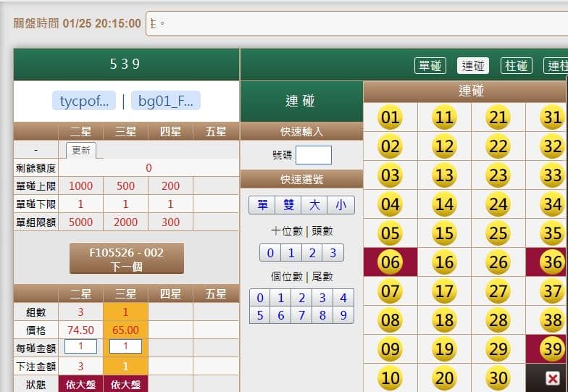568x392 pixels.
Task: Pick lottery ball 22
Action: coord(498,146)
